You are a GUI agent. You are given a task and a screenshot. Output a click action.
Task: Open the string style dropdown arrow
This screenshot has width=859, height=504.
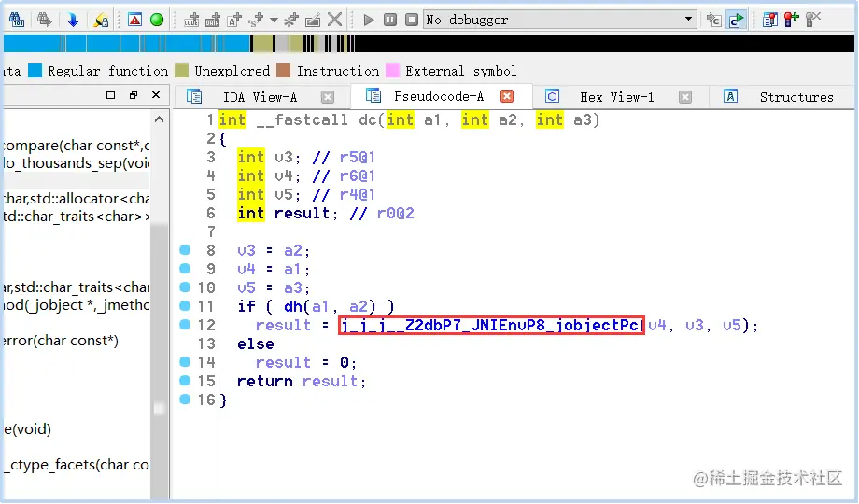pos(274,21)
